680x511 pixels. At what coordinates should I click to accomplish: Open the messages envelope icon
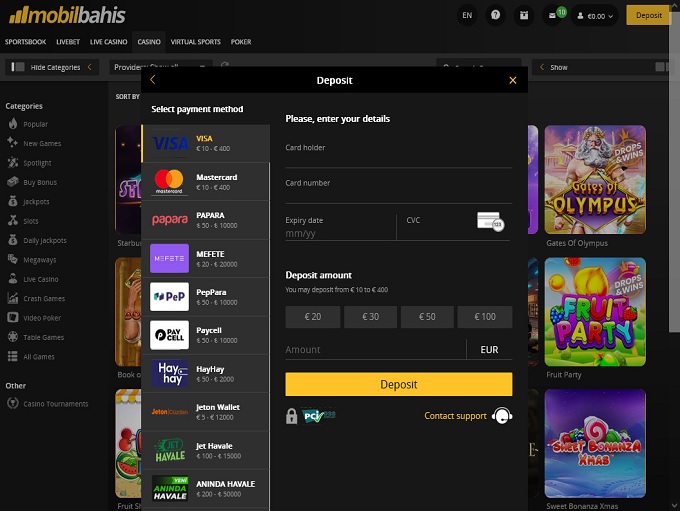(552, 15)
